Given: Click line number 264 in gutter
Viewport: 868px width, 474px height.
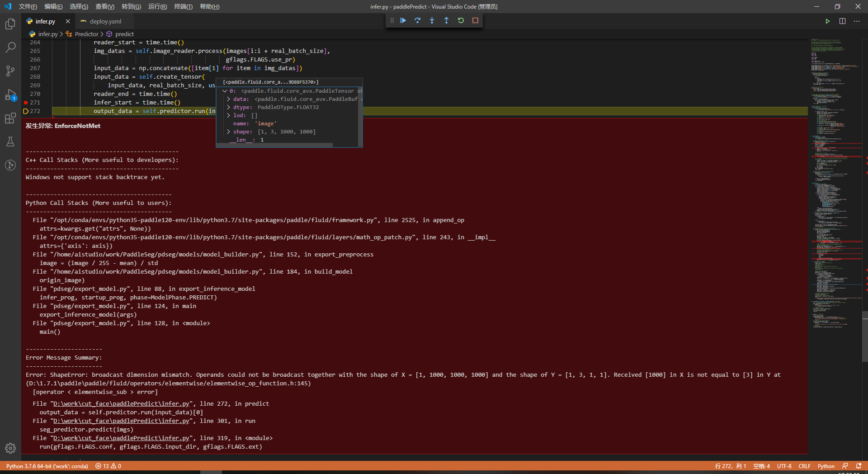Looking at the screenshot, I should (35, 43).
